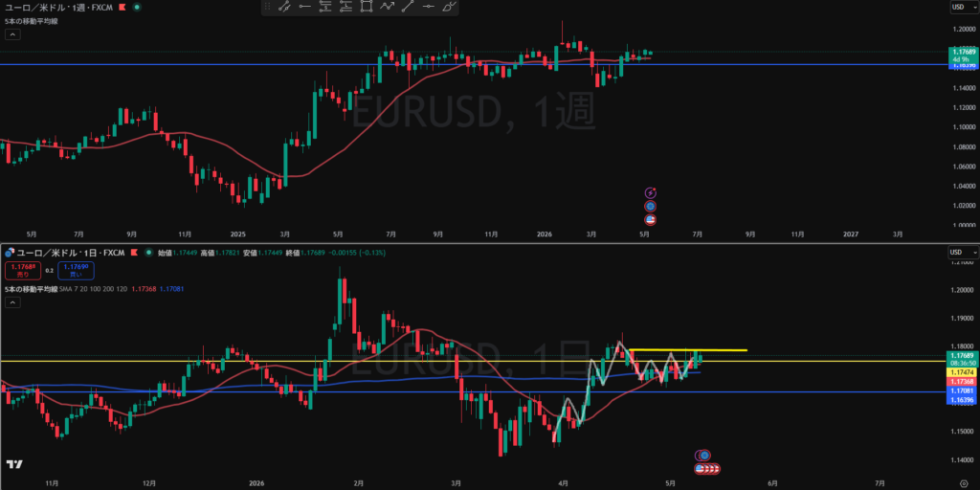Image resolution: width=980 pixels, height=490 pixels.
Task: Select the trend line tool
Action: click(408, 7)
